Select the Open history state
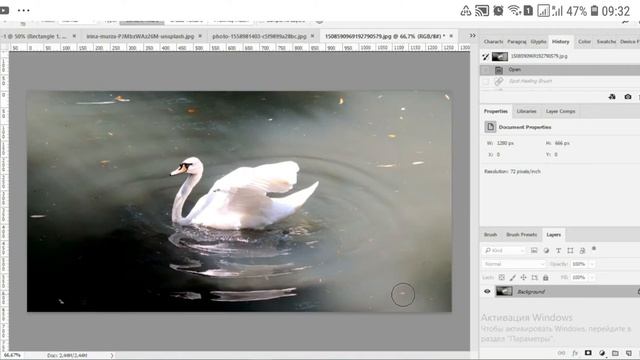The height and width of the screenshot is (360, 640). coord(560,70)
